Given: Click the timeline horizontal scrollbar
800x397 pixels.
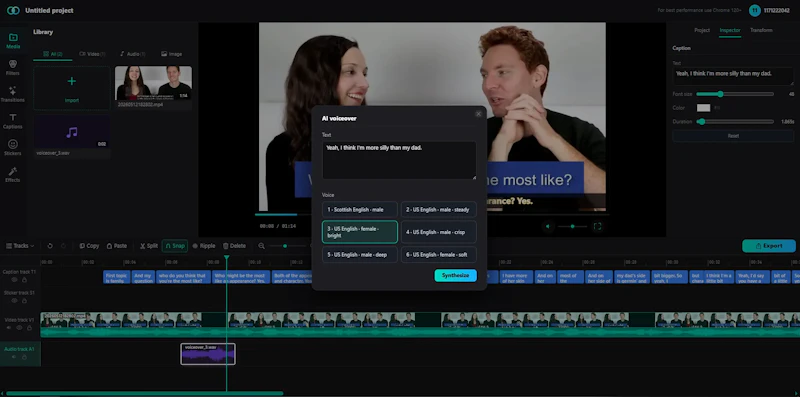Looking at the screenshot, I should click(144, 393).
